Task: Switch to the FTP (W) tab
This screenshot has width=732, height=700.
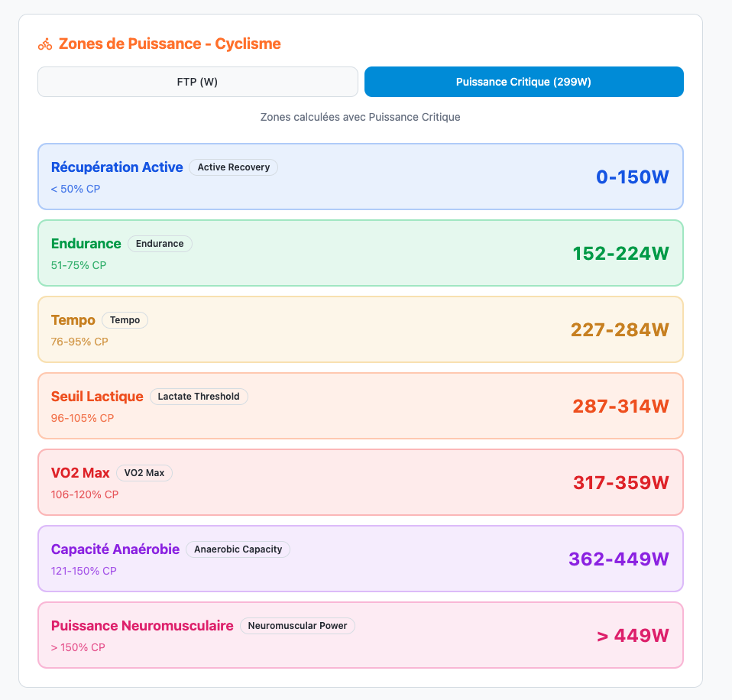Action: click(x=197, y=82)
